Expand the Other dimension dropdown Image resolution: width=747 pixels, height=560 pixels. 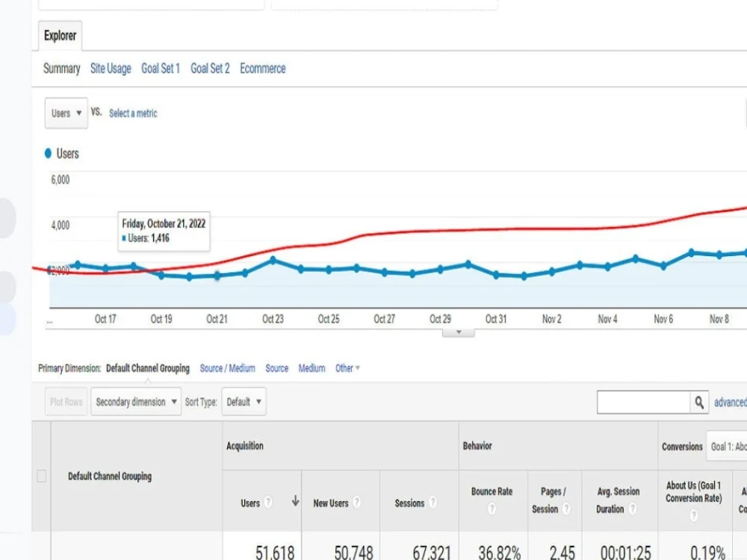click(347, 368)
